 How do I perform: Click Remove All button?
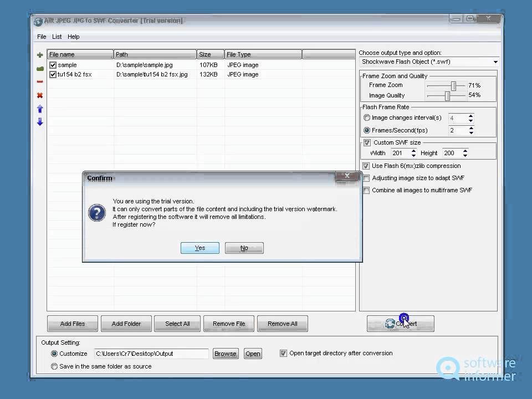coord(283,324)
